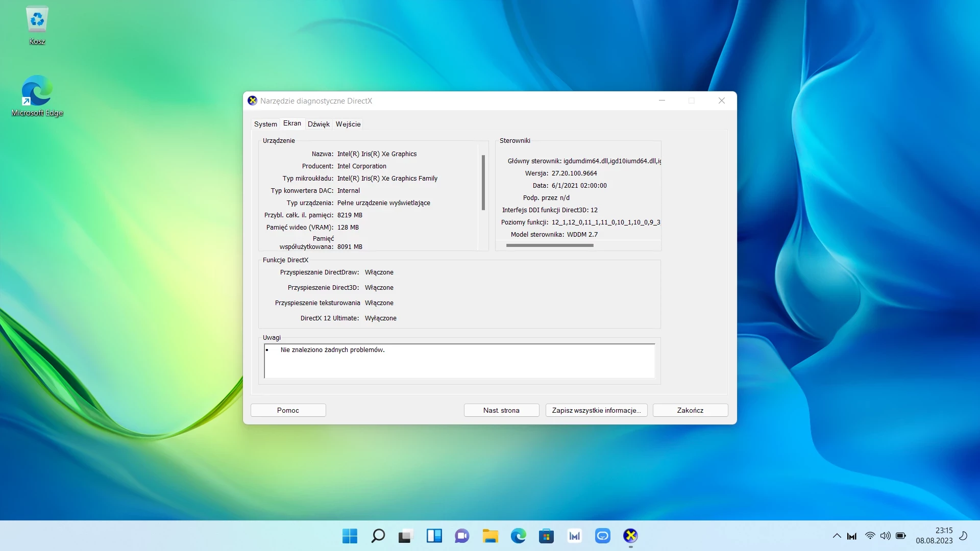Click the IMI tray icon
The width and height of the screenshot is (980, 551).
click(852, 536)
